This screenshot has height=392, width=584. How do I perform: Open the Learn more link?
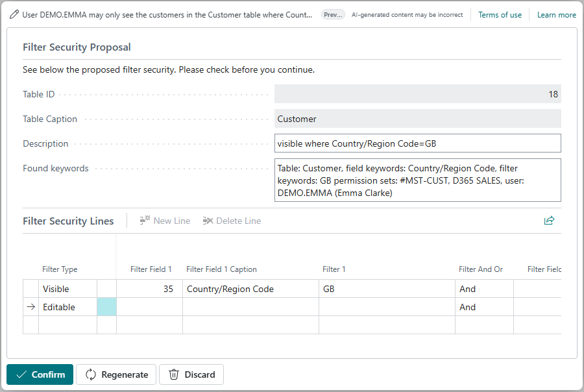(x=557, y=15)
